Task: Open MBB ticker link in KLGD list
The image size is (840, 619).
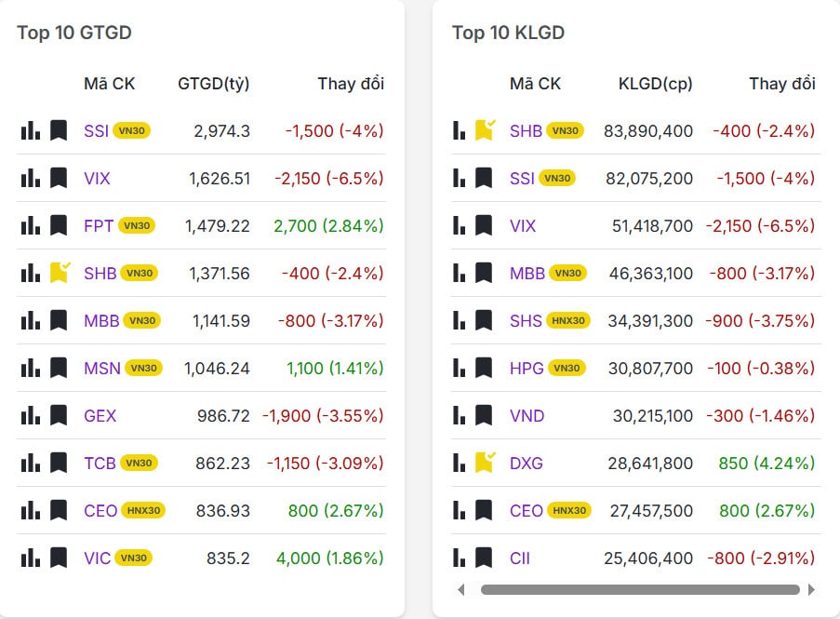Action: [x=527, y=274]
